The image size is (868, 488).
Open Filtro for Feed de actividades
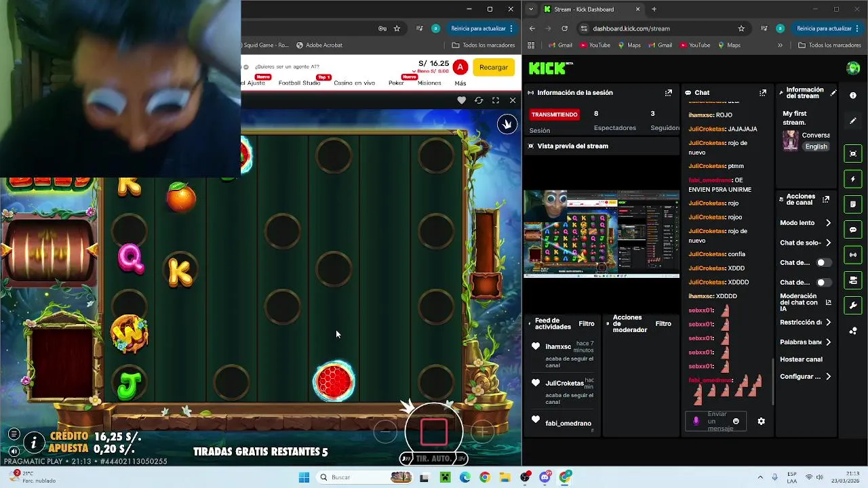pos(587,324)
